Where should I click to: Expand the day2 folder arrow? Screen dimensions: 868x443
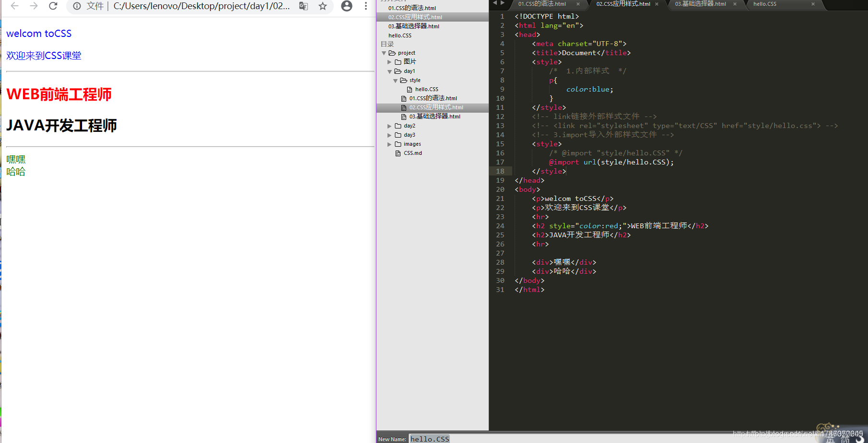click(389, 126)
